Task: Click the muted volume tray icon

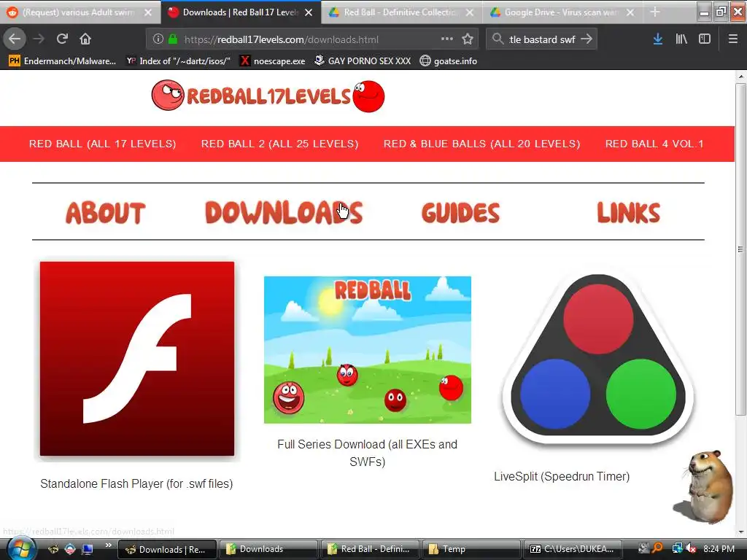Action: coord(691,548)
